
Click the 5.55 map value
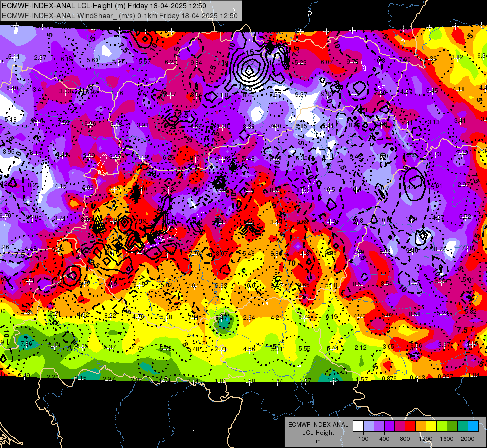coord(304,349)
